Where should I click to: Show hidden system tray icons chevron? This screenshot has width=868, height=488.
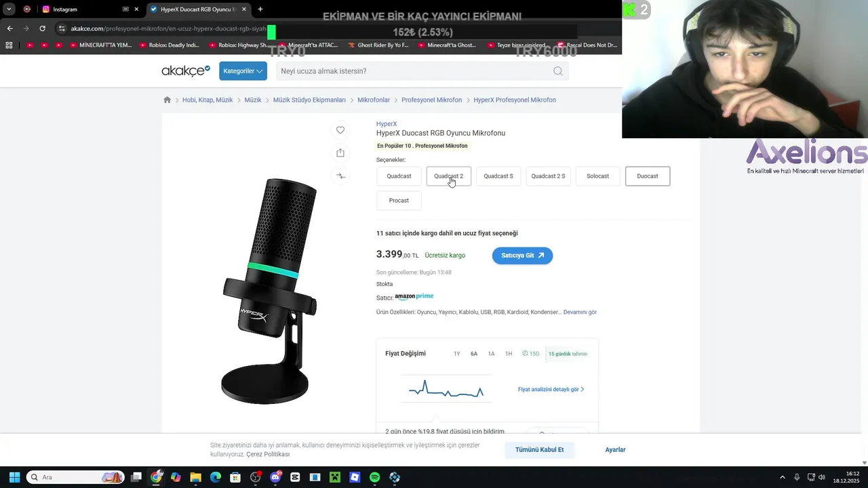pyautogui.click(x=782, y=477)
